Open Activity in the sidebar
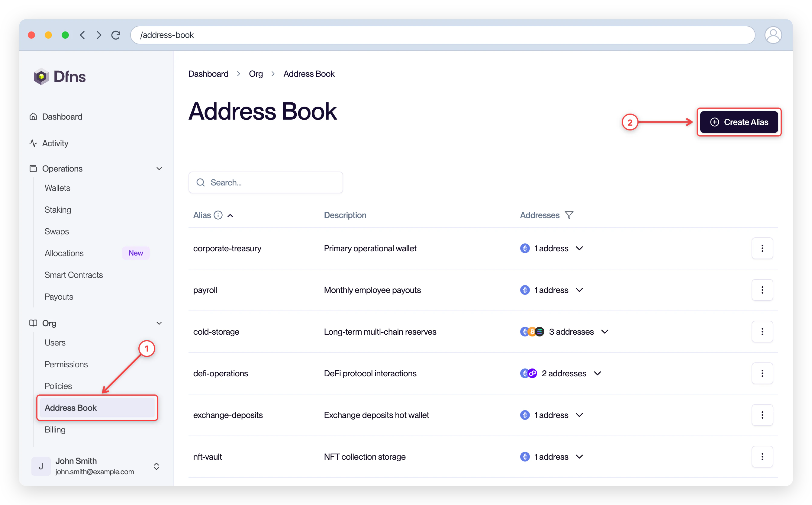 tap(55, 143)
